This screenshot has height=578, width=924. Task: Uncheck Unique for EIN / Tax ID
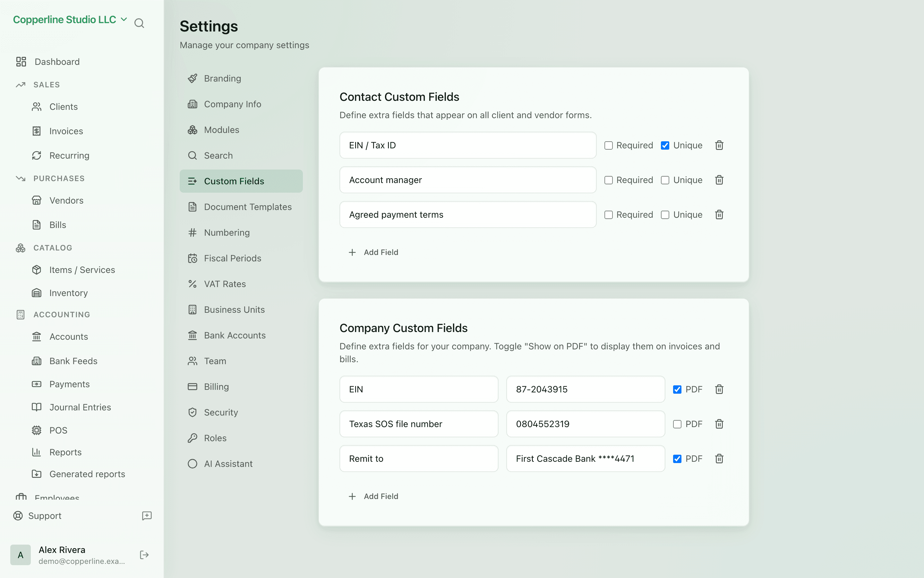tap(665, 145)
